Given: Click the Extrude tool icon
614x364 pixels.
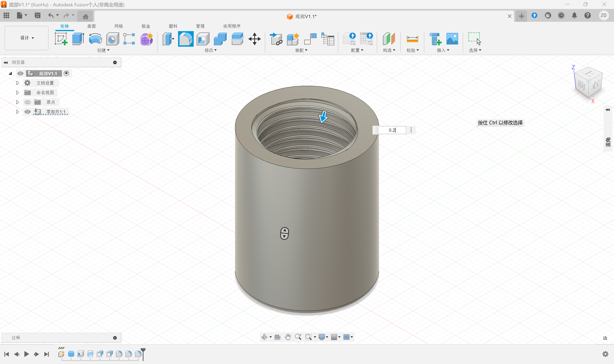Looking at the screenshot, I should pos(78,39).
